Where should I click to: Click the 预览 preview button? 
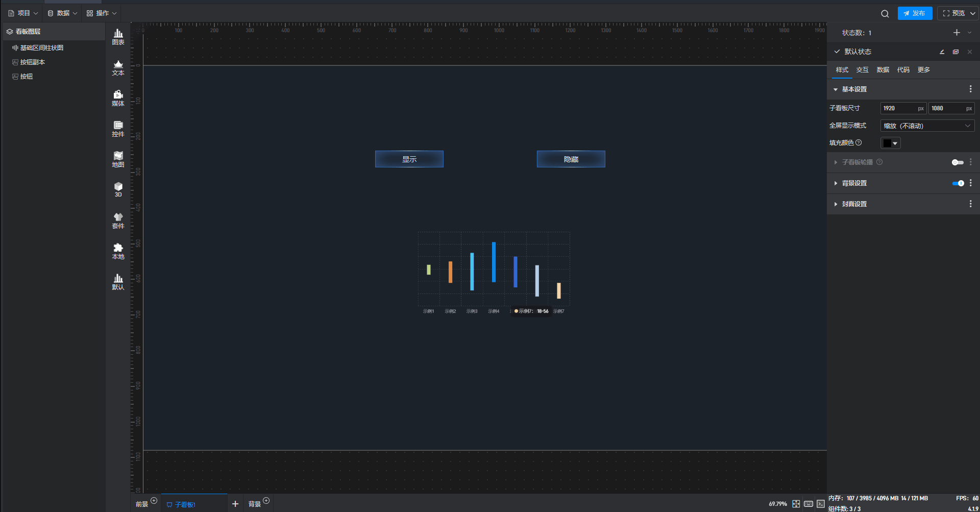[953, 13]
